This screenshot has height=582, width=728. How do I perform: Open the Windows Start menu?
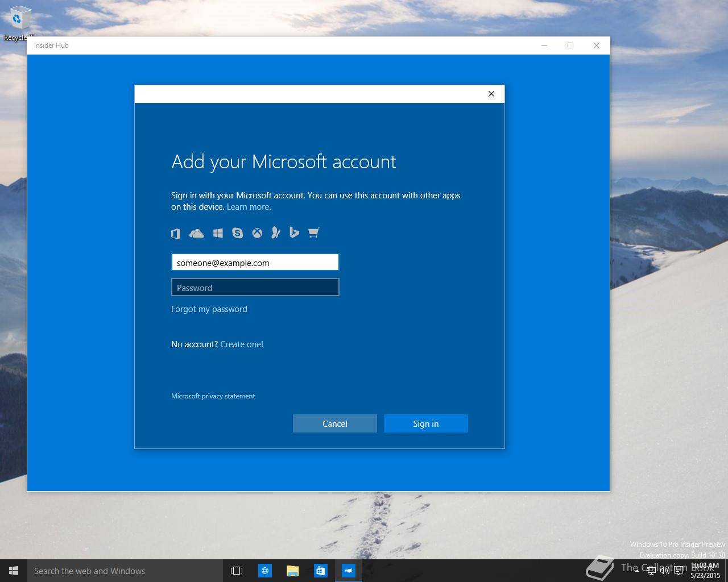[14, 571]
